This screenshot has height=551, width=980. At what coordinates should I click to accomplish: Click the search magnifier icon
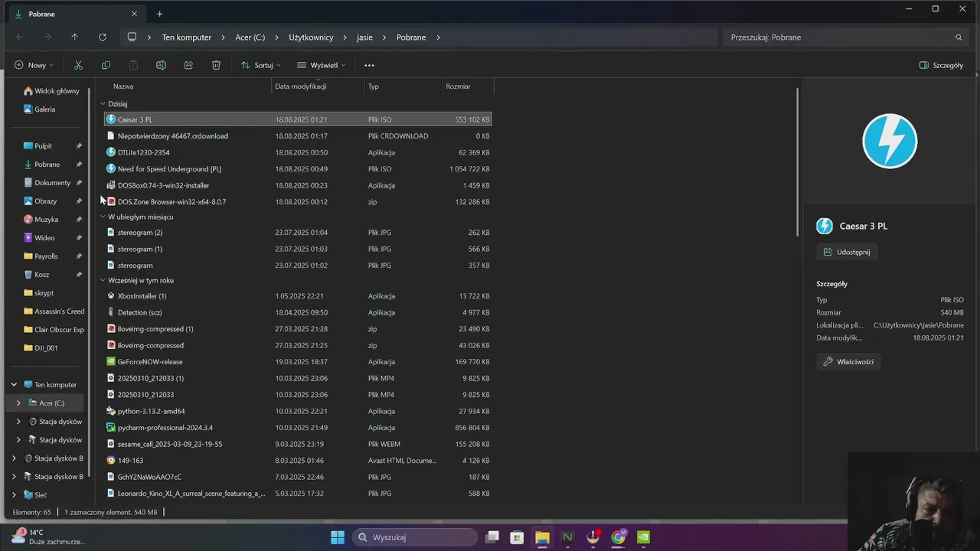click(959, 37)
